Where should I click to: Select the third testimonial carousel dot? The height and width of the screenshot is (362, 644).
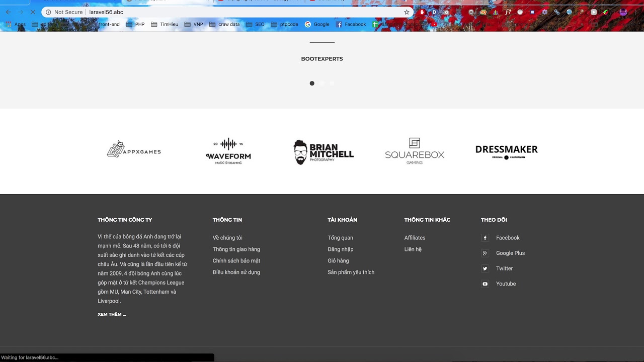point(332,83)
